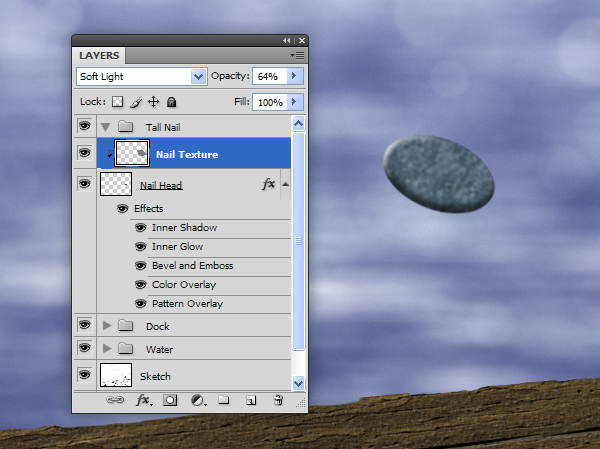Click scrollbar up arrow in Layers panel
The width and height of the screenshot is (600, 449).
(298, 124)
